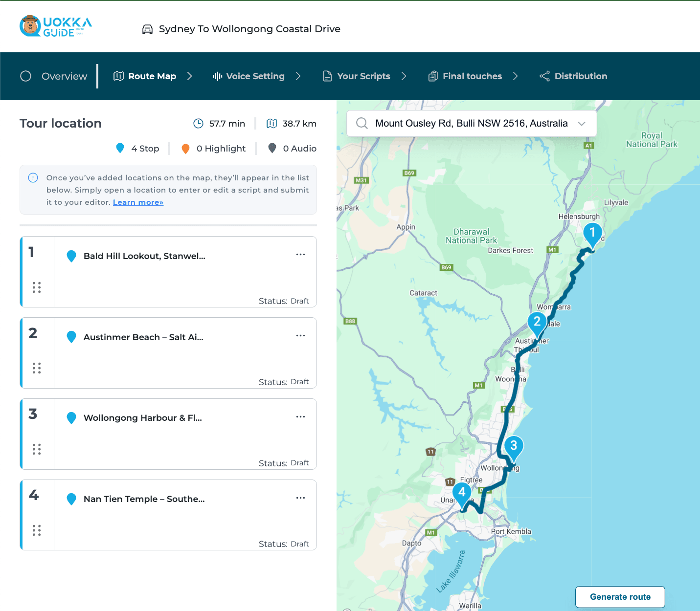
Task: Click the orange Highlight pin icon
Action: click(x=186, y=148)
